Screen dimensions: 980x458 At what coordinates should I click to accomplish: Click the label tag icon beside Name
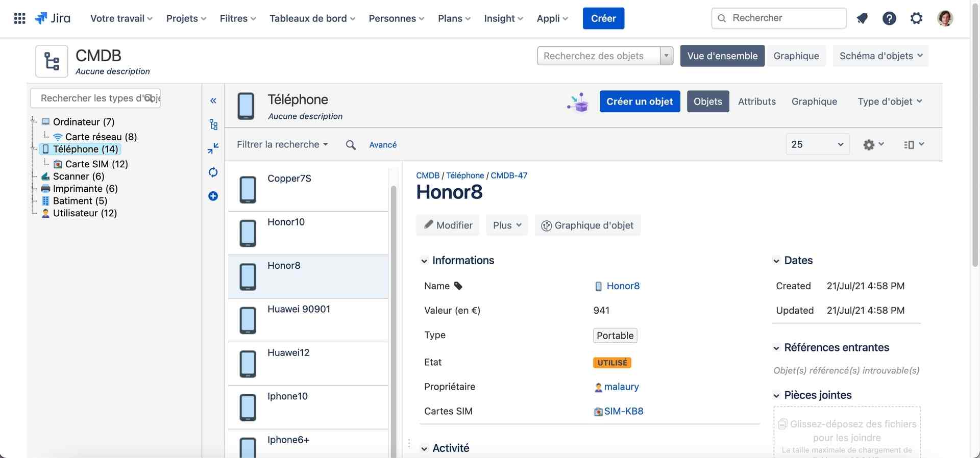[458, 286]
